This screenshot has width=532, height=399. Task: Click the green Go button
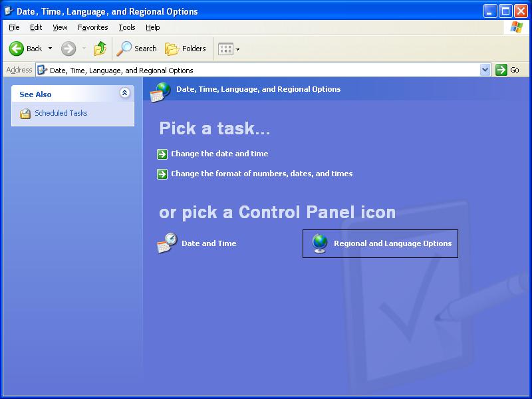(x=501, y=69)
